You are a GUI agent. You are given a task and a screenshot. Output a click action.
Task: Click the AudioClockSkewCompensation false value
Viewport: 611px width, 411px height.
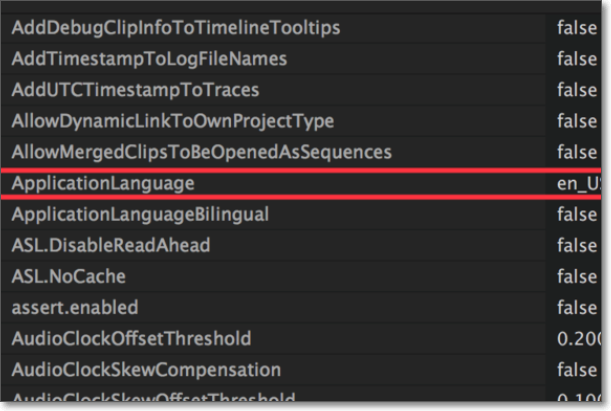tap(577, 369)
